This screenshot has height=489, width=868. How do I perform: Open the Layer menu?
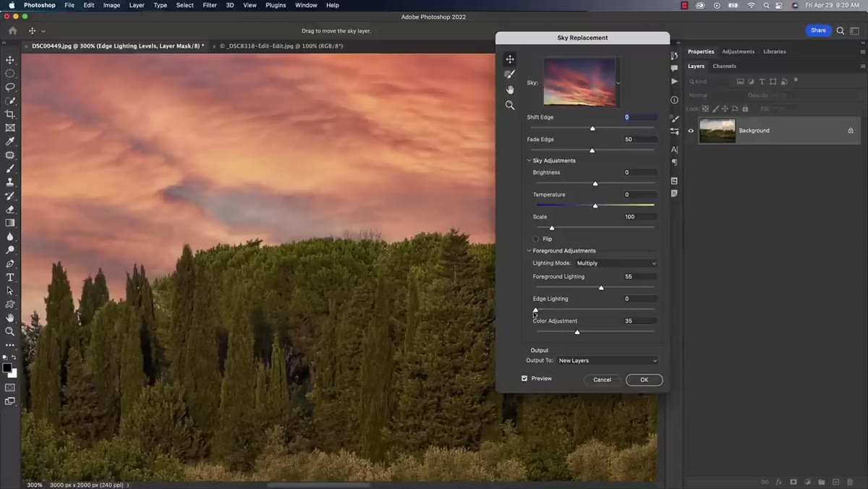tap(137, 5)
